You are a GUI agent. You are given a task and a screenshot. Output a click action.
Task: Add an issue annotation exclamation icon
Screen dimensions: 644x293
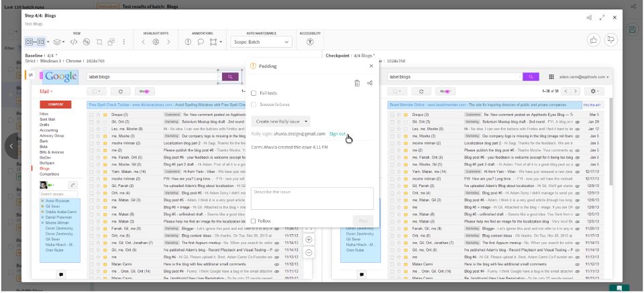pyautogui.click(x=187, y=42)
